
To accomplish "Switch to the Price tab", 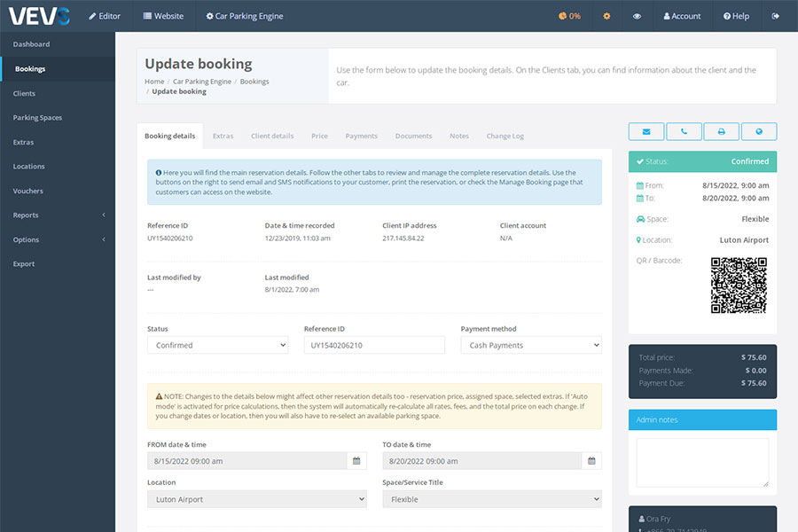I will (x=319, y=136).
